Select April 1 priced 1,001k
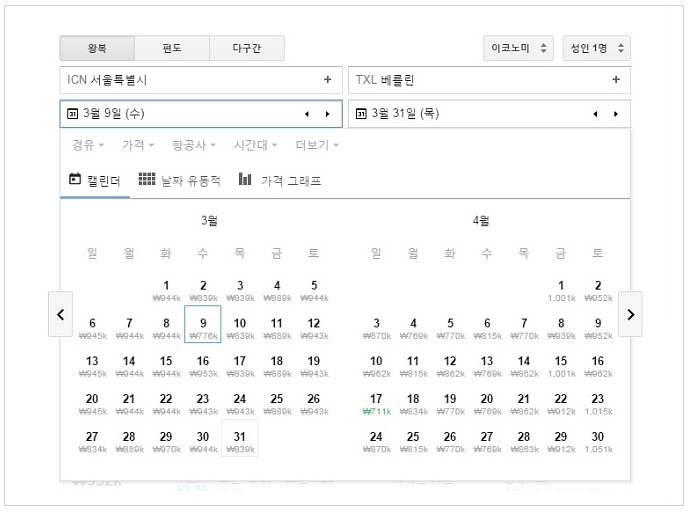The image size is (688, 511). click(561, 291)
